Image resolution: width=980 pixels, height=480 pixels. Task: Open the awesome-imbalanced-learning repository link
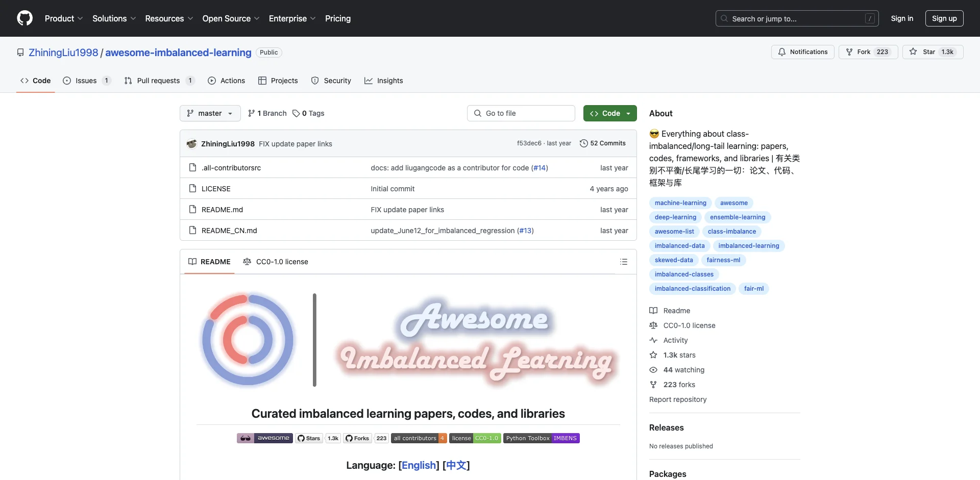click(x=178, y=53)
